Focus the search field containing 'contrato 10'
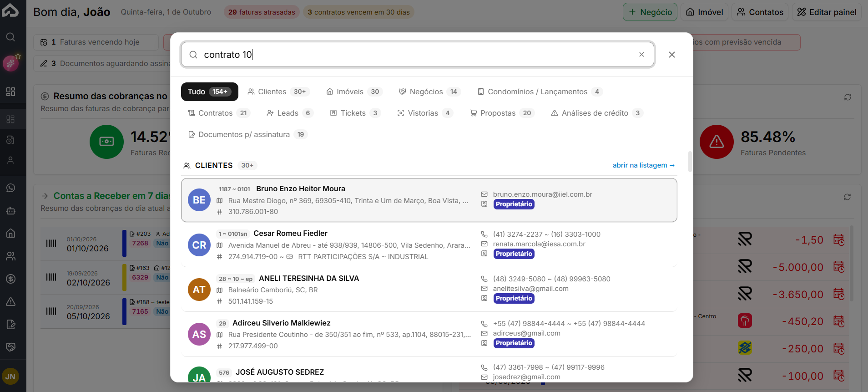This screenshot has height=392, width=868. tap(418, 55)
